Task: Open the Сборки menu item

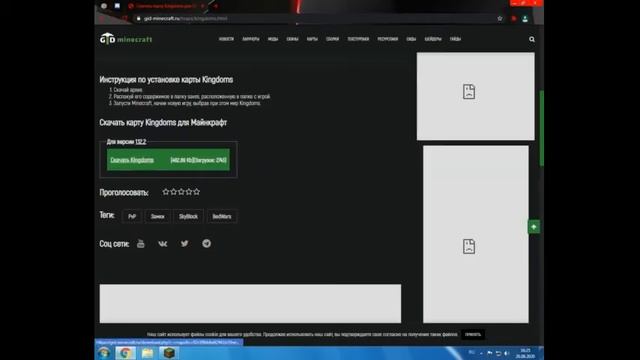Action: tap(333, 39)
